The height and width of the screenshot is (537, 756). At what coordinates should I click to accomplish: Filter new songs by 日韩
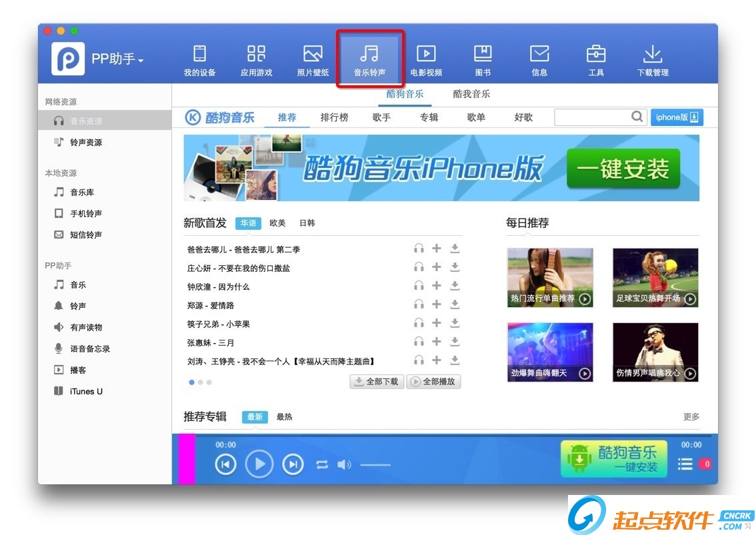307,223
